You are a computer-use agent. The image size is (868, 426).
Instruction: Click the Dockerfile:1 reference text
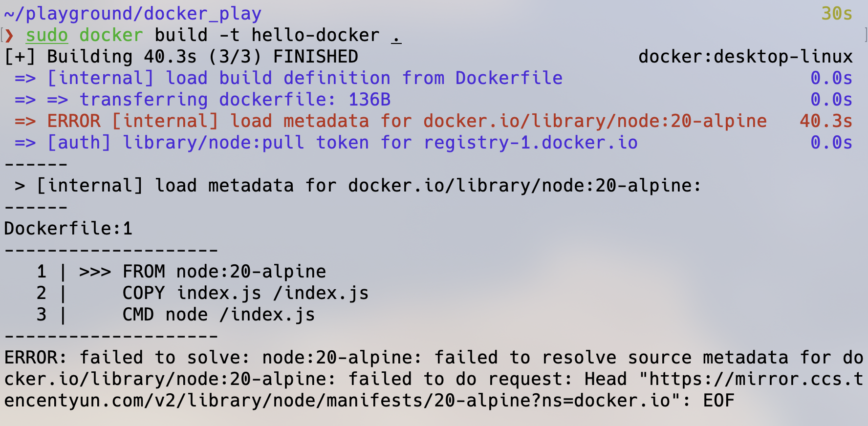click(x=68, y=229)
